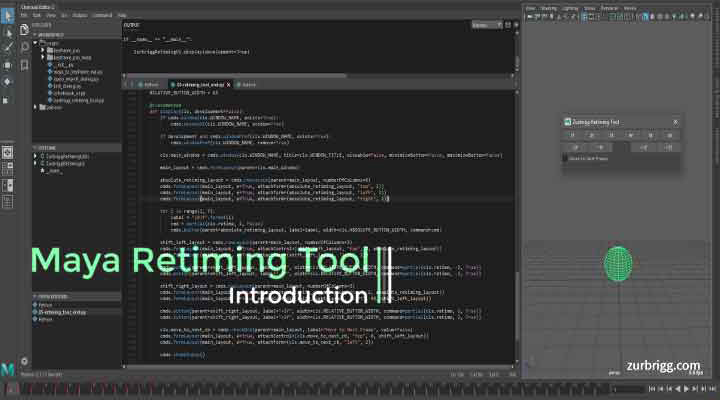The height and width of the screenshot is (400, 720).
Task: Expand the first ZurbriggRetimingUI outline entry
Action: (x=38, y=157)
